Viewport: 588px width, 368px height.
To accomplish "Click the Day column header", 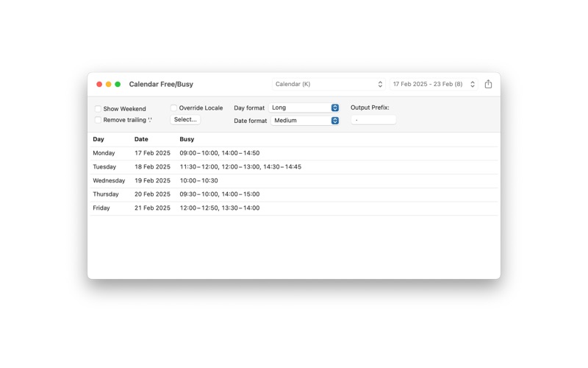I will 98,139.
